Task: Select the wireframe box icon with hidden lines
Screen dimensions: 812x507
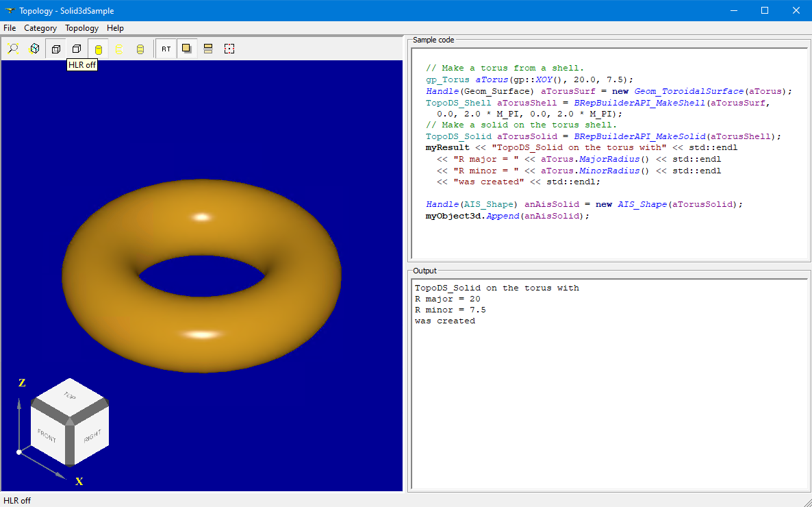Action: click(x=56, y=49)
